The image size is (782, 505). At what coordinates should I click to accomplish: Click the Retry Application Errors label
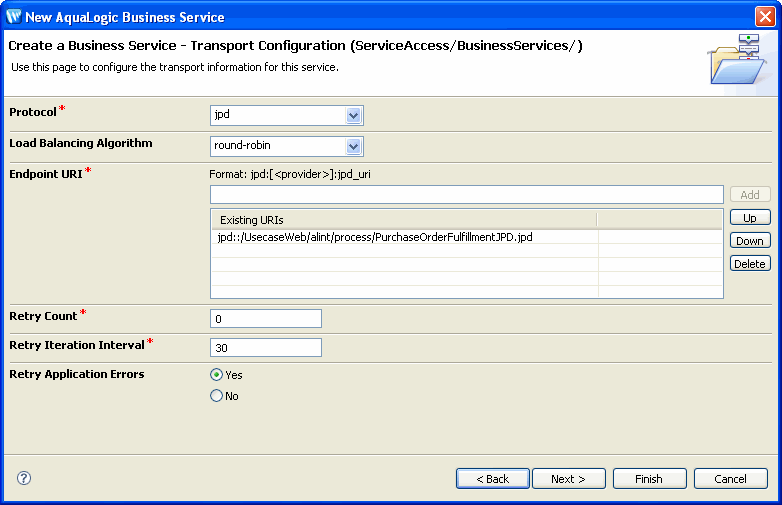tap(77, 374)
